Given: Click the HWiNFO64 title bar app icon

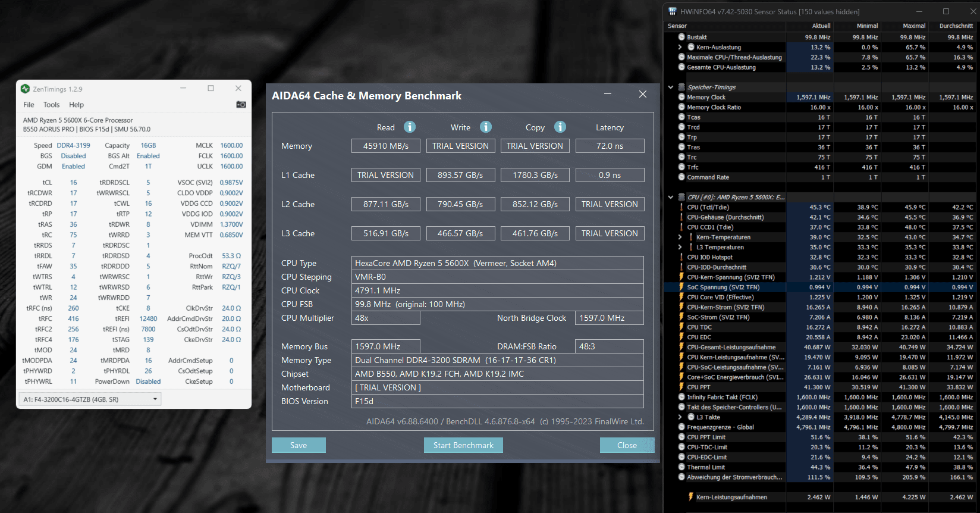Looking at the screenshot, I should 673,11.
